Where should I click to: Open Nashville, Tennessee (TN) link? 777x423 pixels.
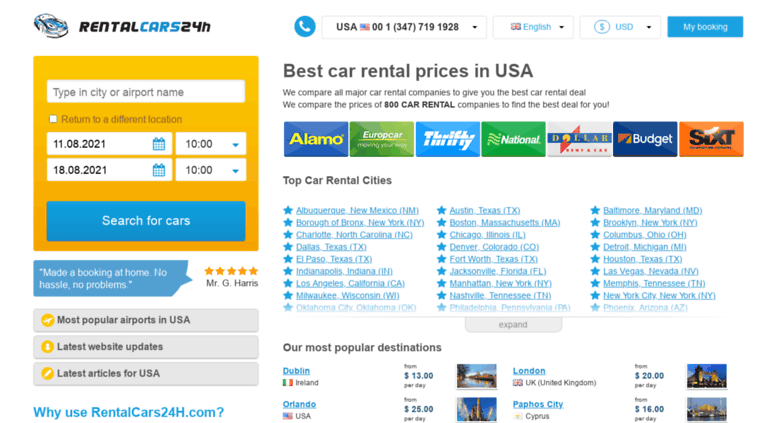(500, 296)
